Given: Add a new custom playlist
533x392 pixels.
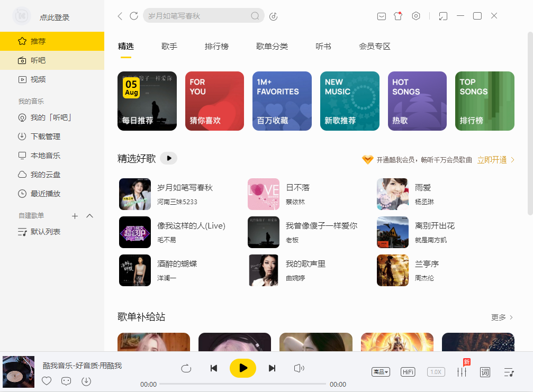Looking at the screenshot, I should [x=75, y=216].
